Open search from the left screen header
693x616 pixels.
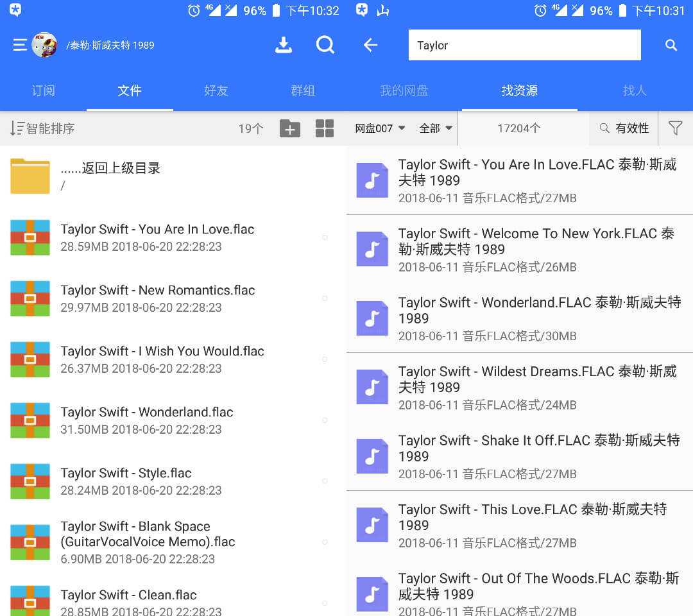(325, 45)
